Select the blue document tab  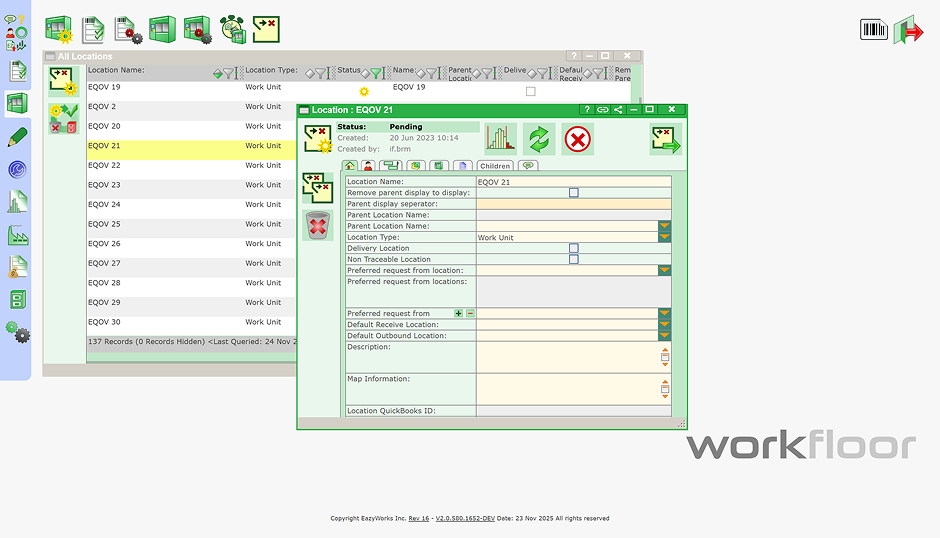click(463, 166)
